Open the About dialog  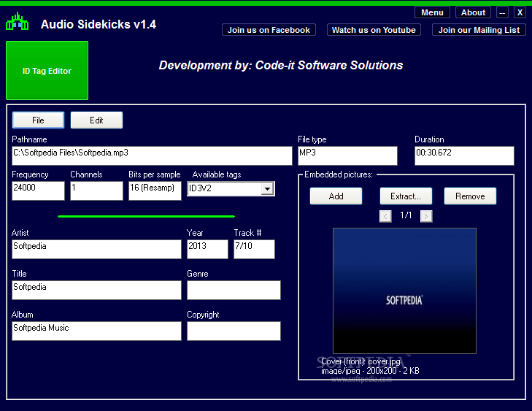pyautogui.click(x=473, y=12)
